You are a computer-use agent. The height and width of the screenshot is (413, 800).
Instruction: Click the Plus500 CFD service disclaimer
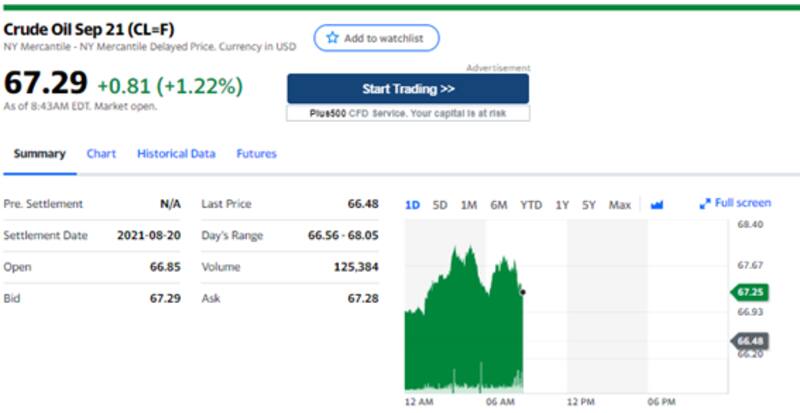(x=408, y=113)
